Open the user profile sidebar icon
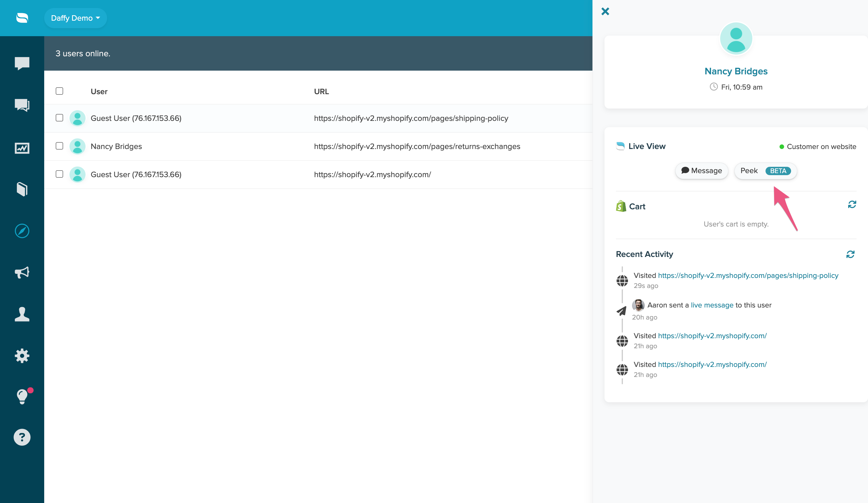Screen dimensions: 868x503 pos(22,314)
